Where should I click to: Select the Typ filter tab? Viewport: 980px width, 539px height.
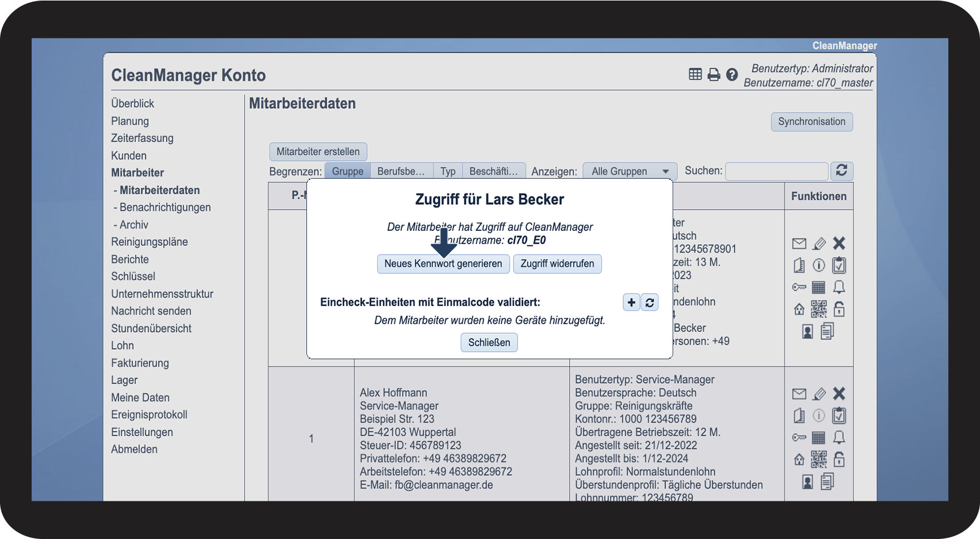448,171
